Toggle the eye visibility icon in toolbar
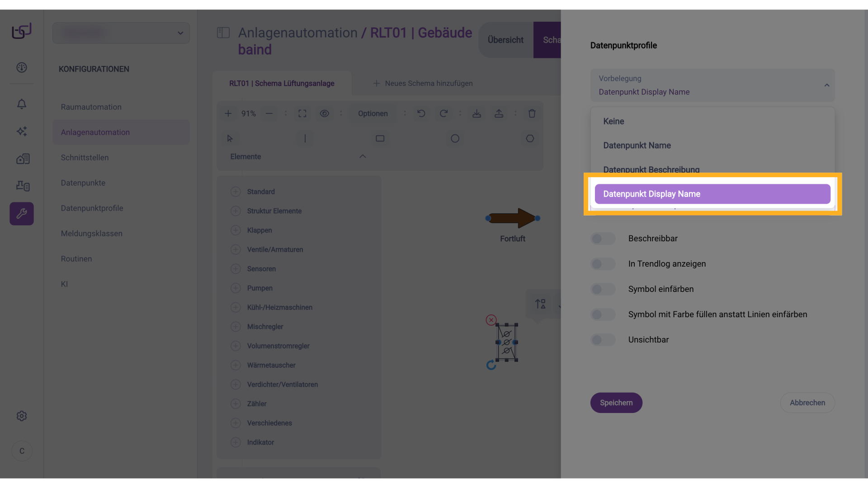Screen dimensions: 868x488 [x=324, y=113]
